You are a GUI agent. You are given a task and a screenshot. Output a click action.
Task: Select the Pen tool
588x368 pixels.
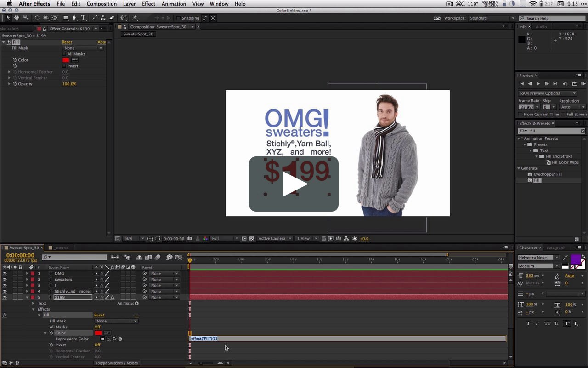tap(74, 18)
